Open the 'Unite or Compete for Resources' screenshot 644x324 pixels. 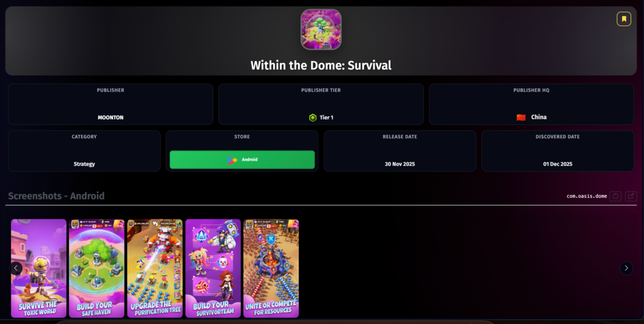click(271, 268)
